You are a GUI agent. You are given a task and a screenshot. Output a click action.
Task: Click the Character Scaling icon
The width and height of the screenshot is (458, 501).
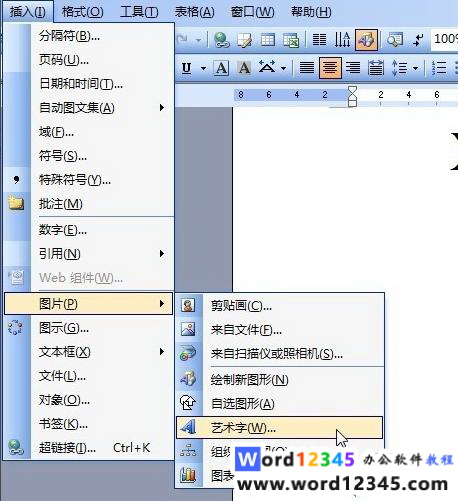[x=267, y=68]
